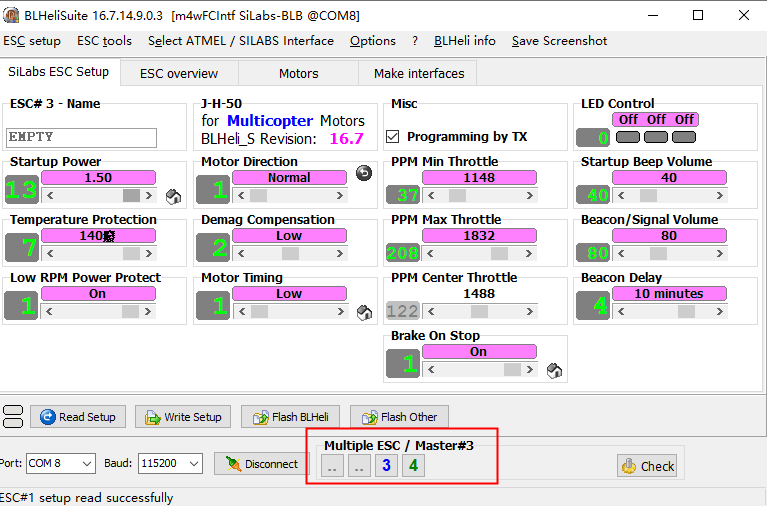767x506 pixels.
Task: Click the PPM Center Throttle value 1488
Action: click(479, 294)
